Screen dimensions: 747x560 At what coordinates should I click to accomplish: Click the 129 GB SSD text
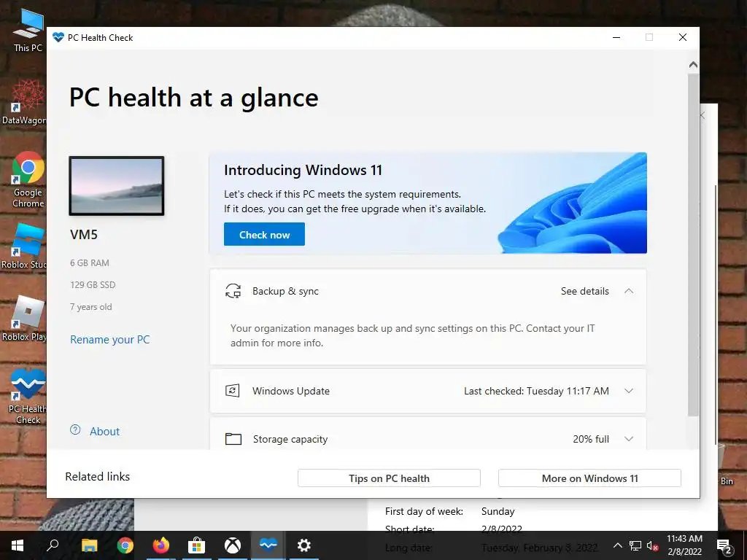(x=93, y=285)
